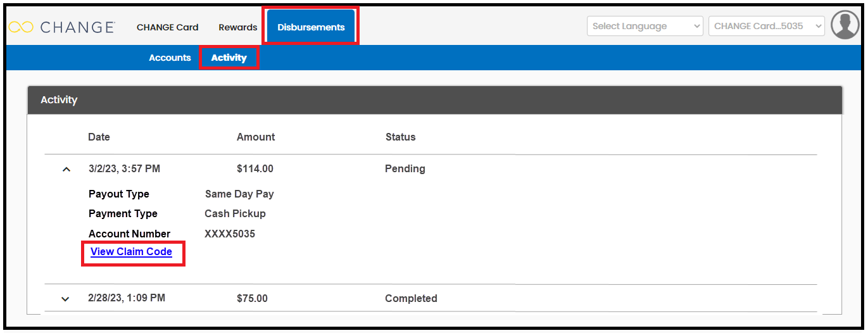The image size is (868, 333).
Task: Open the CHANGE Card...5035 account dropdown
Action: tap(767, 26)
